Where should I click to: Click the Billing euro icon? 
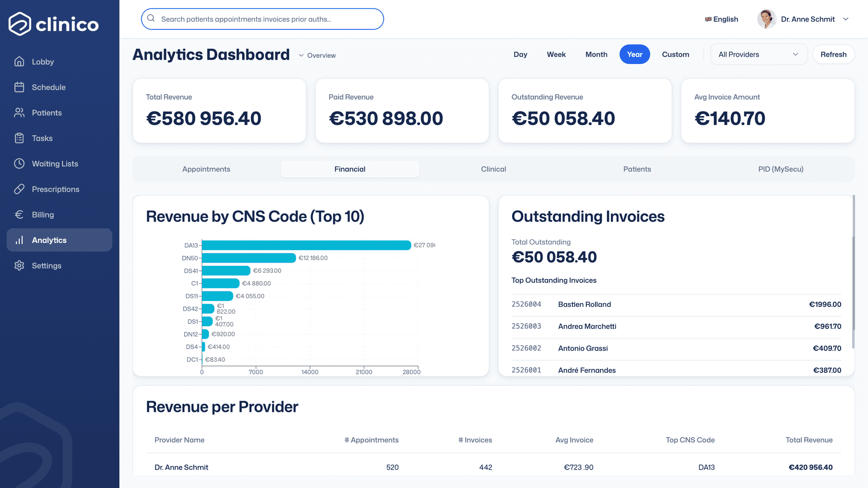click(19, 215)
